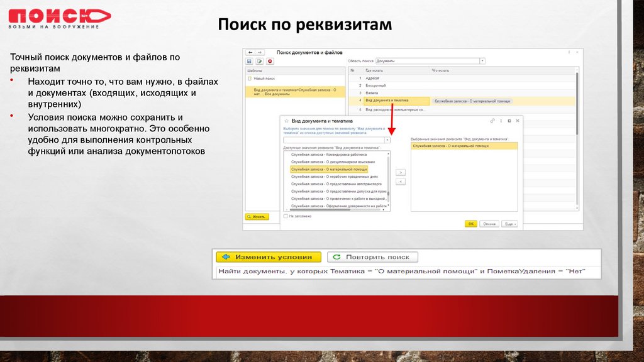Toggle the Не заполнено checkbox

pyautogui.click(x=286, y=216)
